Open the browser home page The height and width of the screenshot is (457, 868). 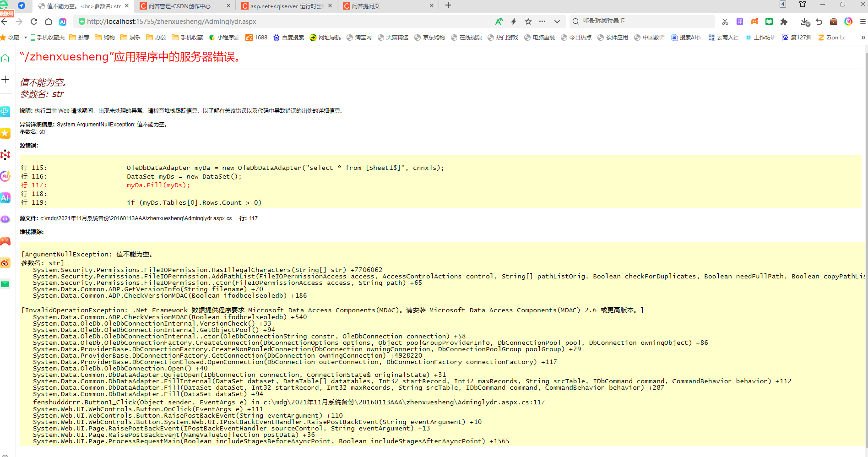point(49,22)
